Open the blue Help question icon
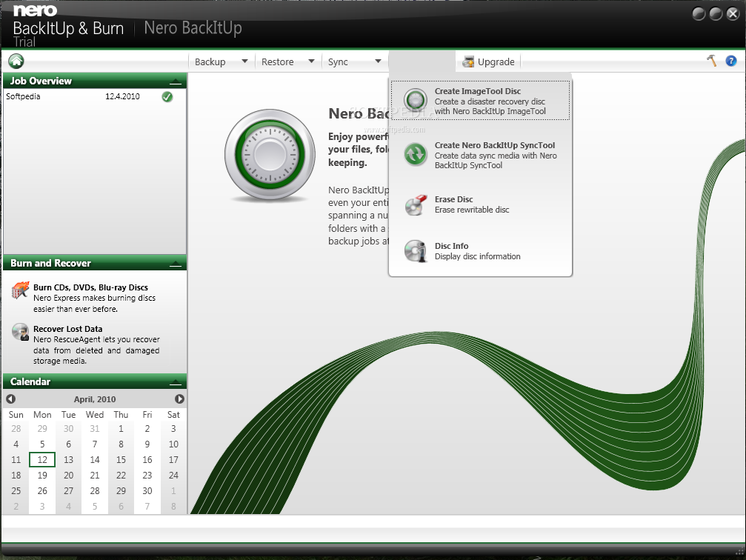 731,61
